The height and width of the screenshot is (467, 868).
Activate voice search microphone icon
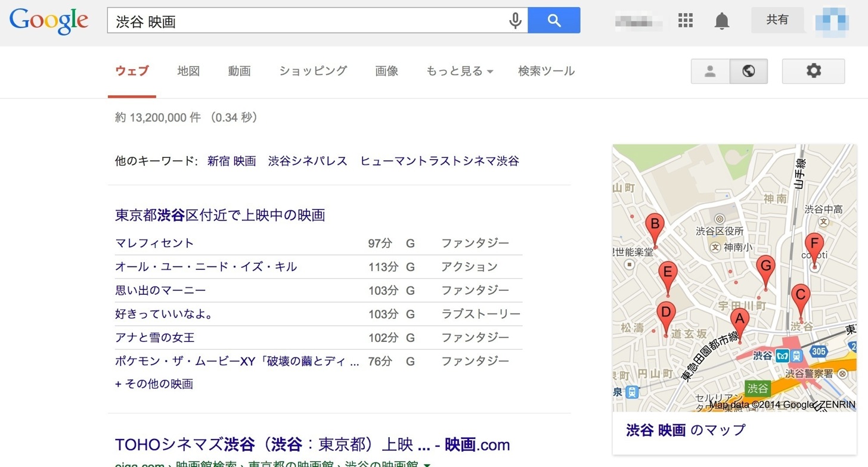pyautogui.click(x=515, y=21)
